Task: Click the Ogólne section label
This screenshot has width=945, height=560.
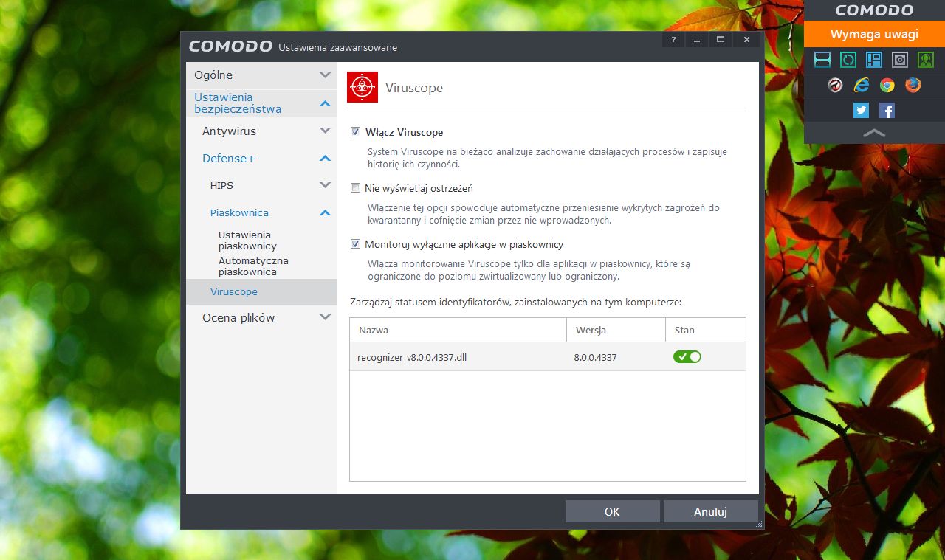Action: click(x=213, y=75)
